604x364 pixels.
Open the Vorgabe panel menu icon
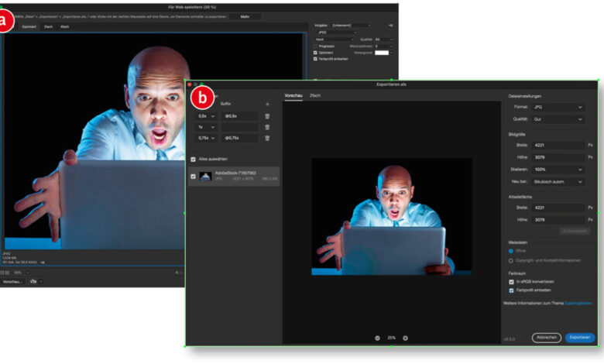pos(391,26)
